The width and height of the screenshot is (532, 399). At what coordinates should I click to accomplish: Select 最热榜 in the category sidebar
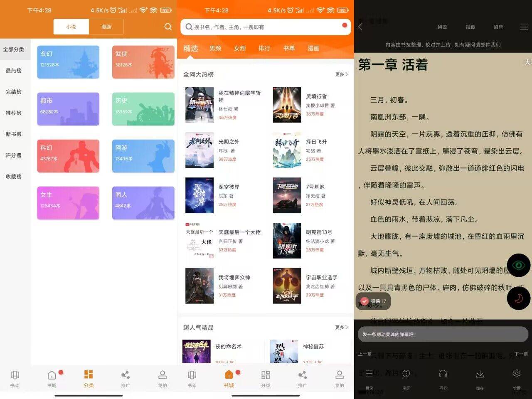tap(14, 71)
